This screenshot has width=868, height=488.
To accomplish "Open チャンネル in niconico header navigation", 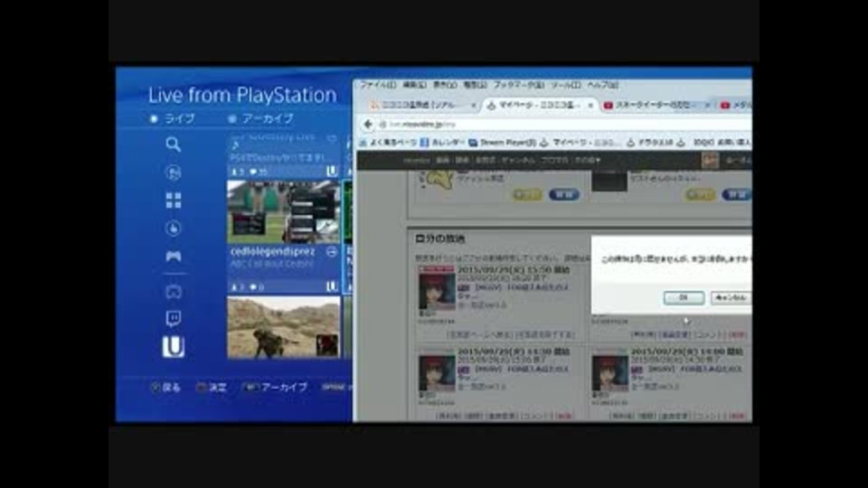I will [518, 161].
